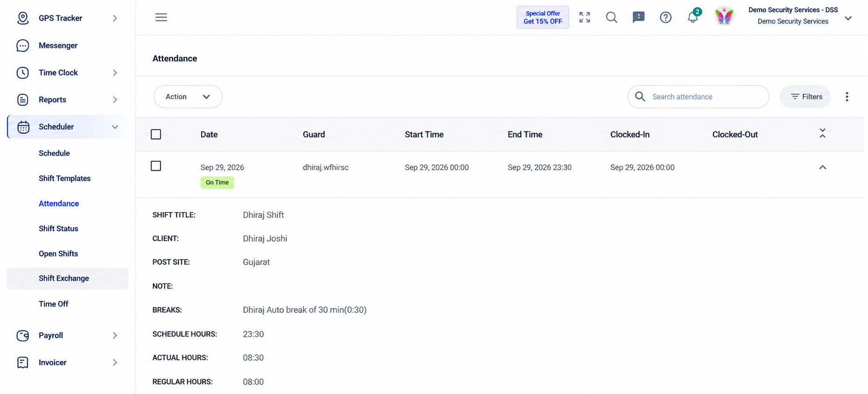The width and height of the screenshot is (868, 394).
Task: Collapse the Scheduler menu chevron
Action: click(x=115, y=127)
